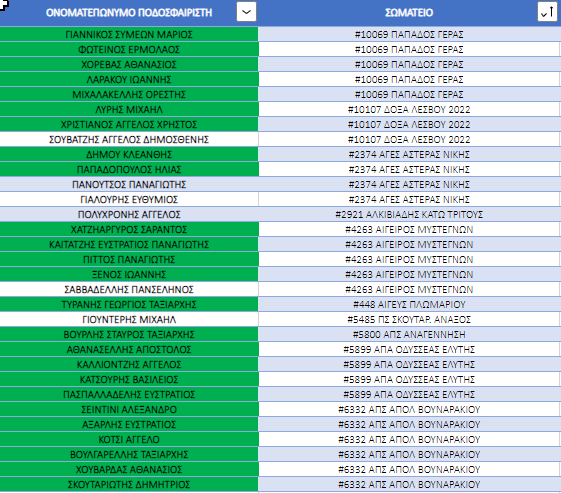This screenshot has width=561, height=493.
Task: Click cell ΣΕΙΝΤΙΝΙ ΑΛΕΞΑΝΔΡΟ
Action: tap(129, 410)
